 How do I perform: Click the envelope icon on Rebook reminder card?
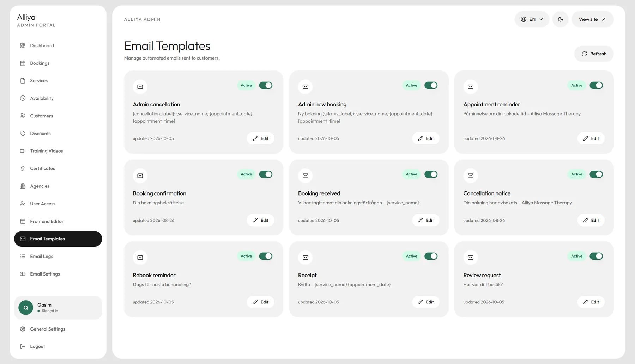tap(140, 258)
